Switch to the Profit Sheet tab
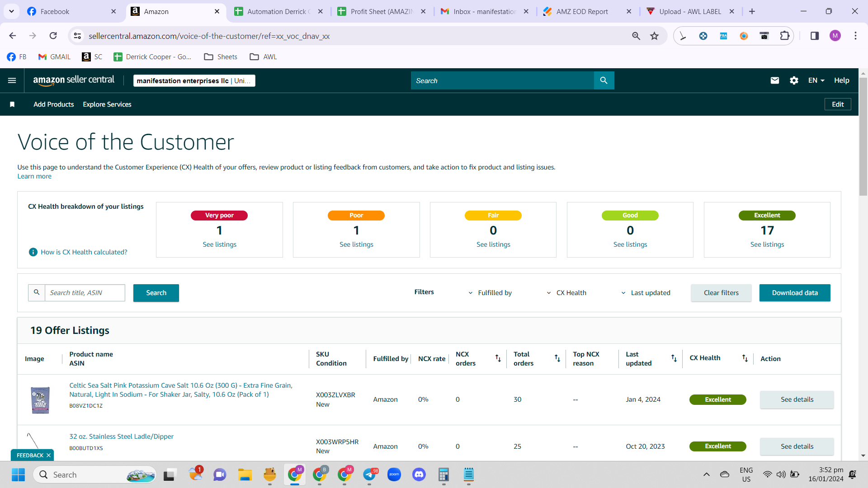 (x=382, y=11)
